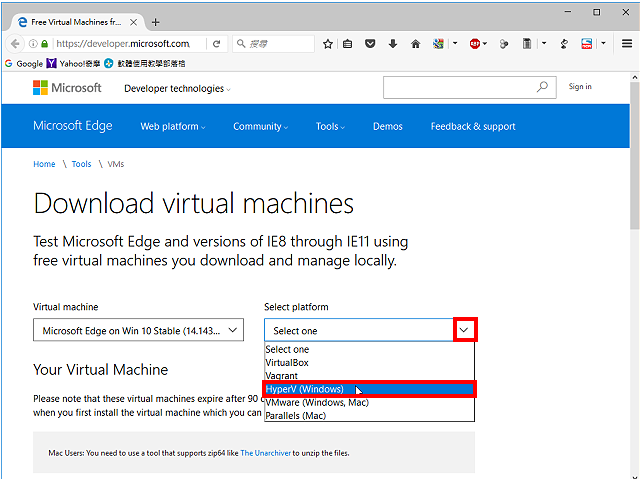Screen dimensions: 640x479
Task: Choose the Select one option in list
Action: point(369,349)
